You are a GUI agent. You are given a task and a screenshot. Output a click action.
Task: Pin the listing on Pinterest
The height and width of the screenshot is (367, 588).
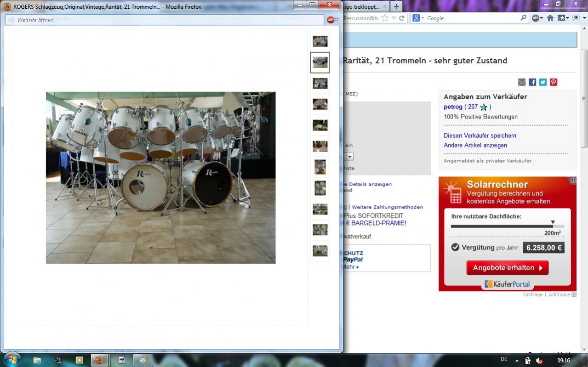click(x=554, y=82)
